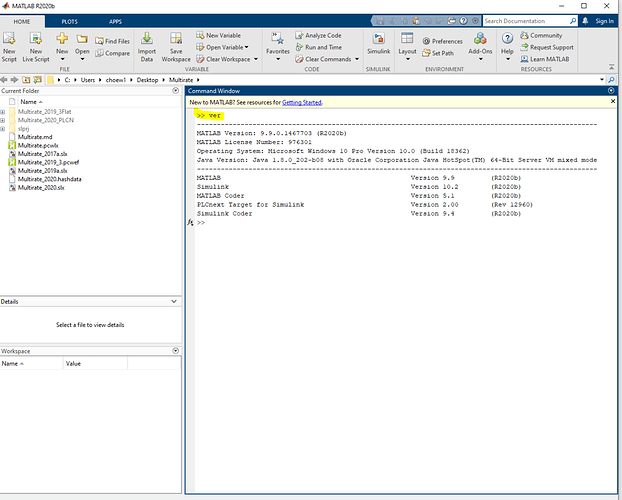Viewport: 622px width, 500px height.
Task: Go forward in folder history
Action: pos(14,80)
